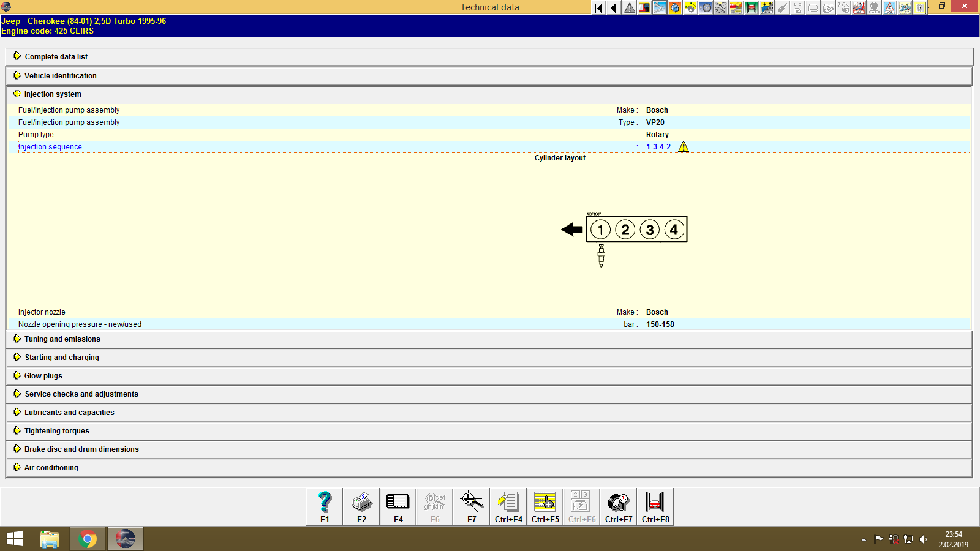Screen dimensions: 980x551
Task: Click the cylinder layout diagram
Action: 636,230
